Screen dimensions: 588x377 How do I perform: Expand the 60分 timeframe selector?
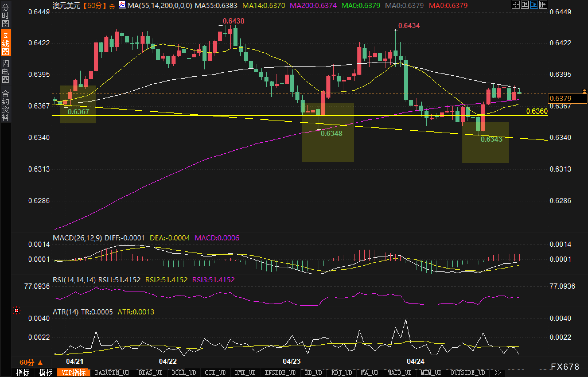(31, 363)
